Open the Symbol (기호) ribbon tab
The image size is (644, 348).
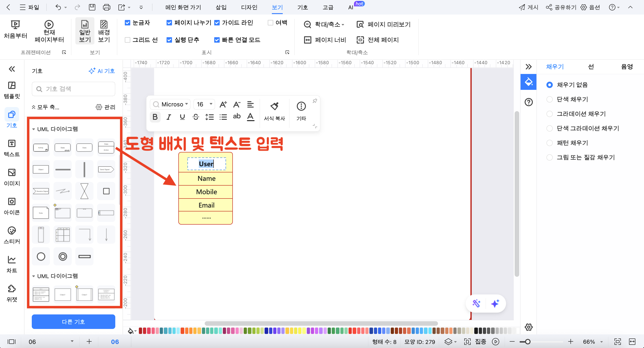(x=302, y=7)
